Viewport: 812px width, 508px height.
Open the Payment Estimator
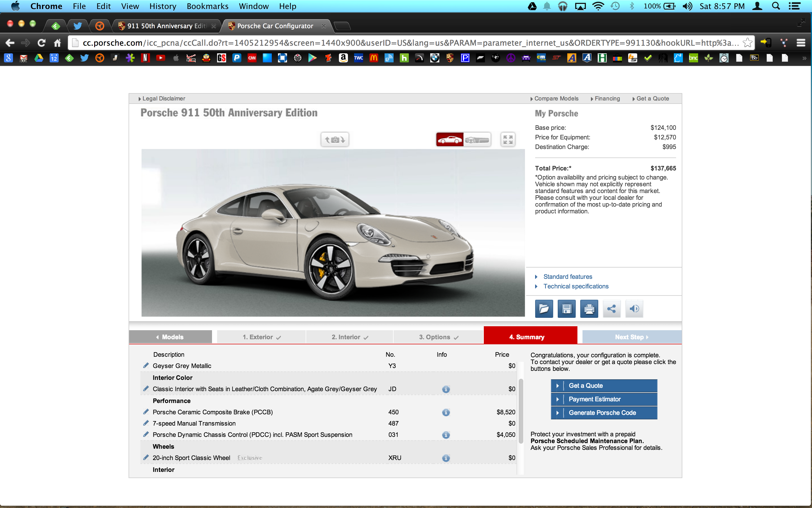[604, 399]
